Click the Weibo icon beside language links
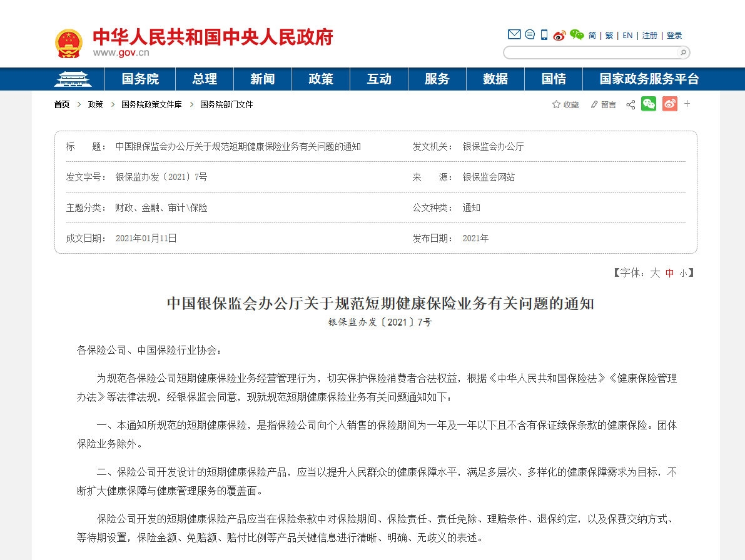Viewport: 745px width, 560px height. tap(559, 35)
